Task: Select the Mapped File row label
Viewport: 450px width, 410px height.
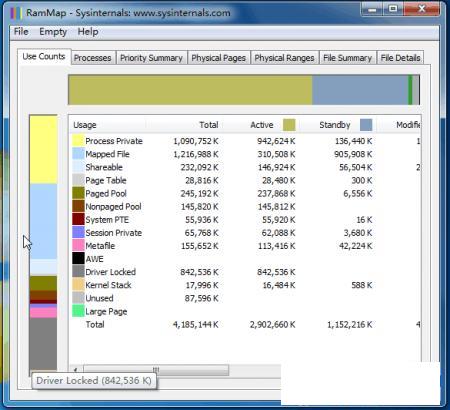Action: [107, 154]
